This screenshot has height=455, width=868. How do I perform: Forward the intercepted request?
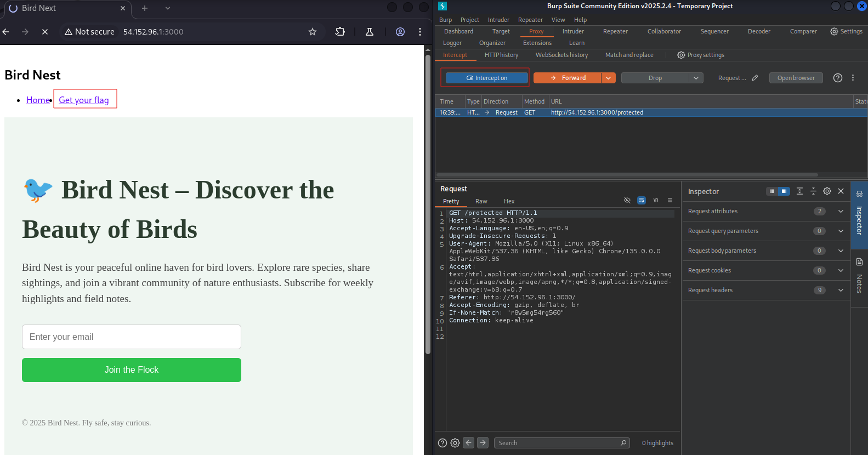click(568, 78)
